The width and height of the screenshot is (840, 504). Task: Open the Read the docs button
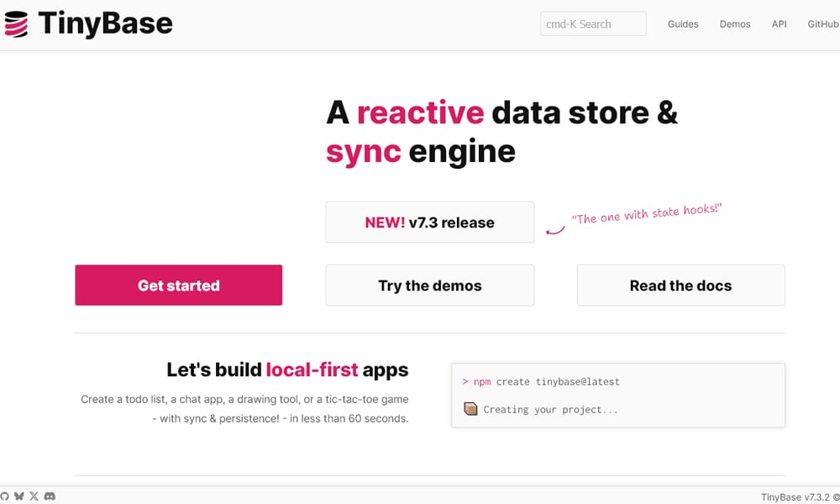point(680,285)
